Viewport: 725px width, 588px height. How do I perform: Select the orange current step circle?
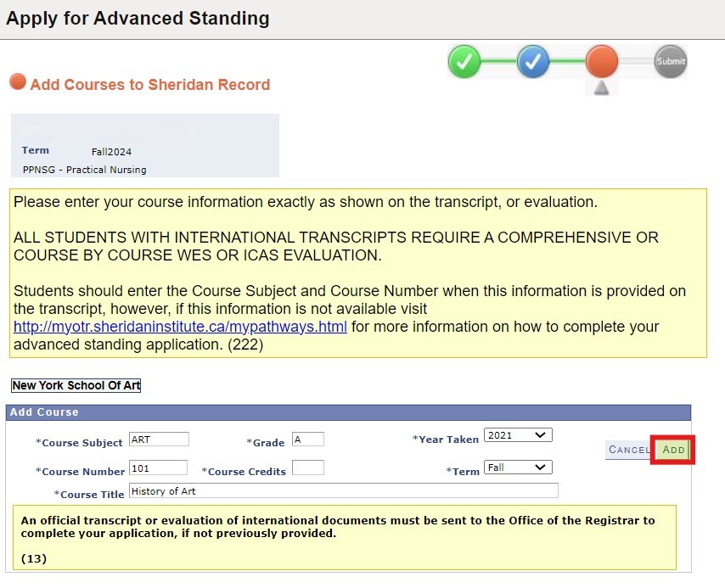click(602, 61)
